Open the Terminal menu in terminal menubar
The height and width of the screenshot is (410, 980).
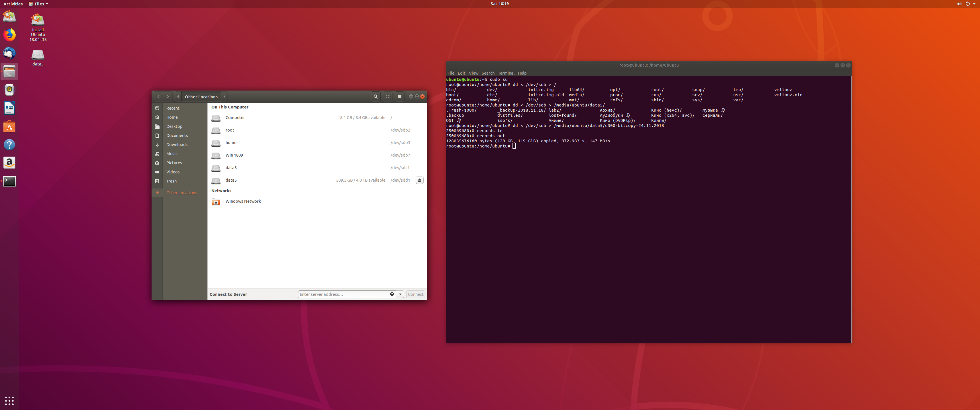pos(506,73)
